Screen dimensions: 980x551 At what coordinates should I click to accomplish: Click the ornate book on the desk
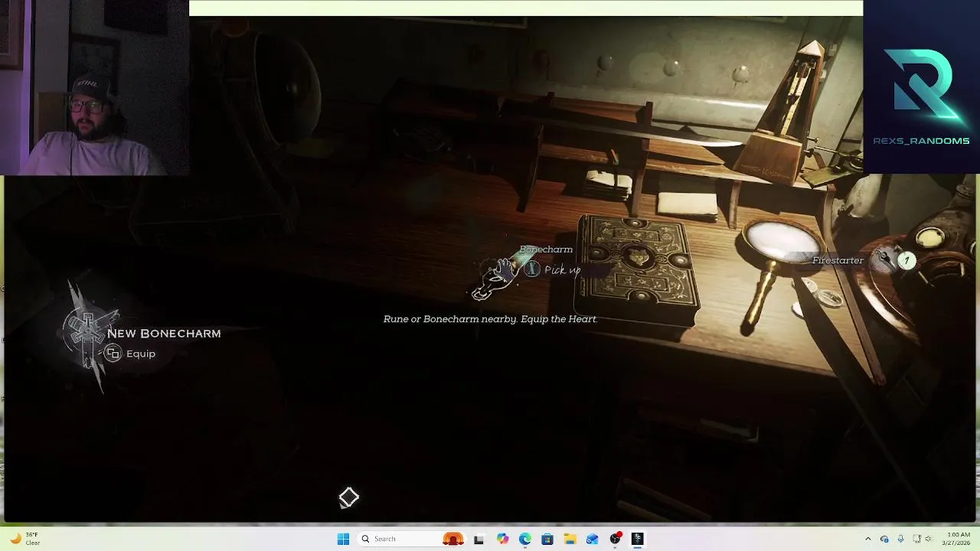coord(637,269)
